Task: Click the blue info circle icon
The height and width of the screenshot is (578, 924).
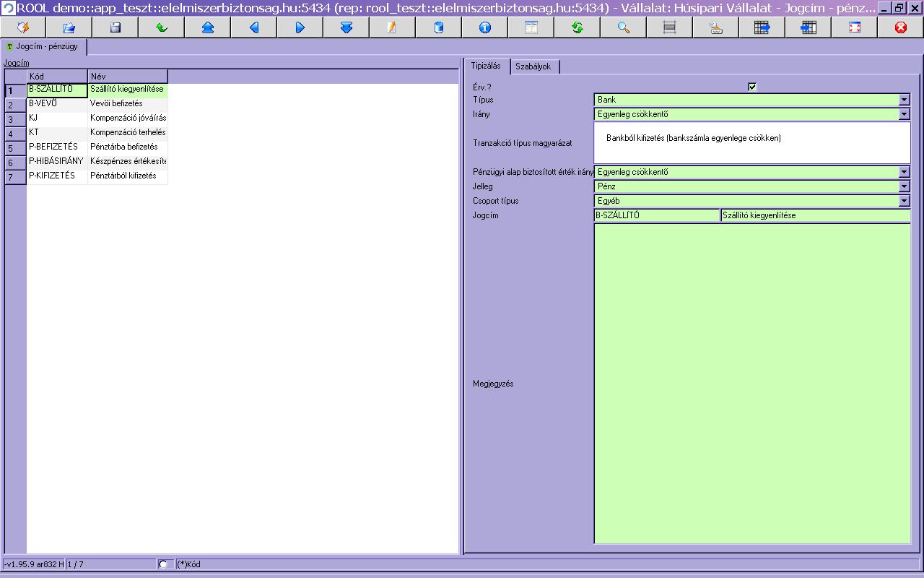Action: point(484,27)
